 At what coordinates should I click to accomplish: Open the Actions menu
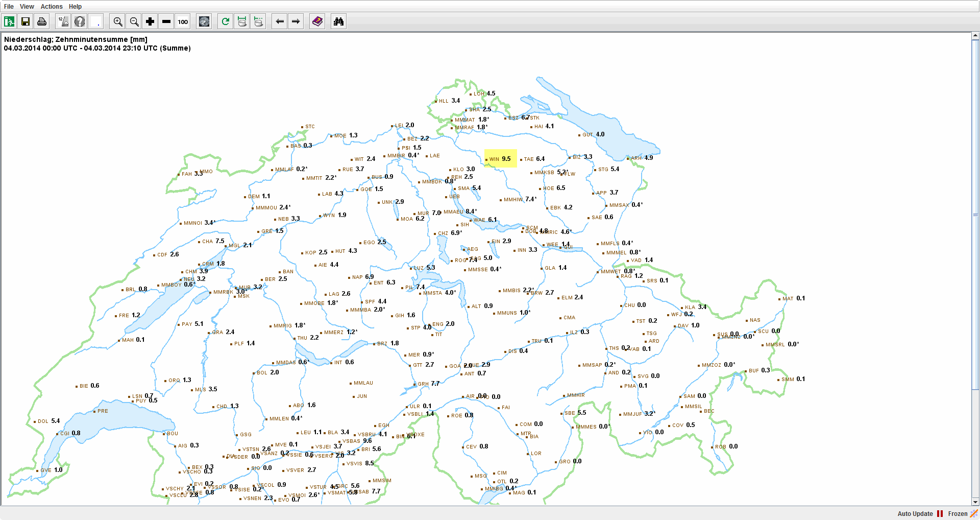[x=52, y=7]
